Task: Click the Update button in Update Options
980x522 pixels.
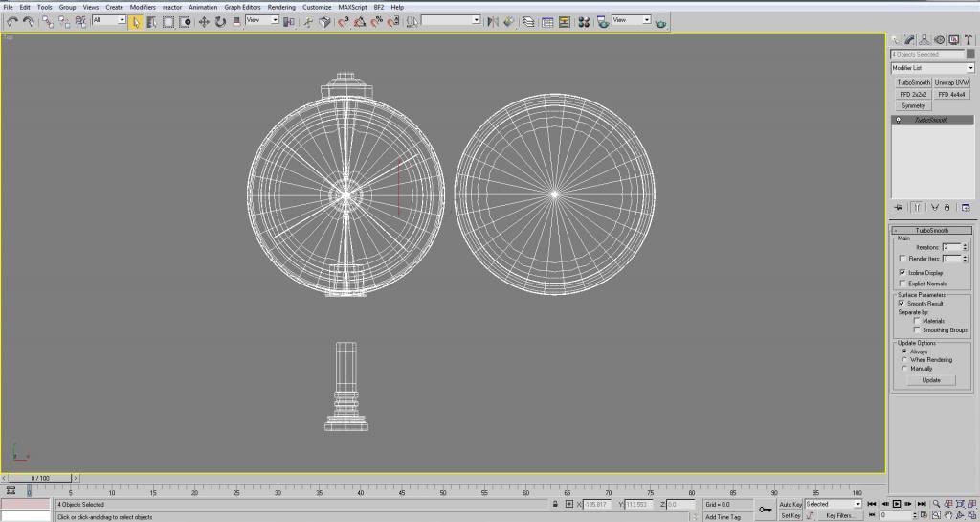Action: [x=931, y=380]
